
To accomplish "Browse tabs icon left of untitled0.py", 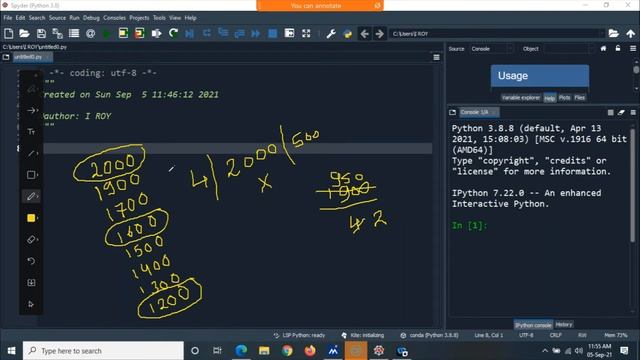I will click(x=6, y=57).
